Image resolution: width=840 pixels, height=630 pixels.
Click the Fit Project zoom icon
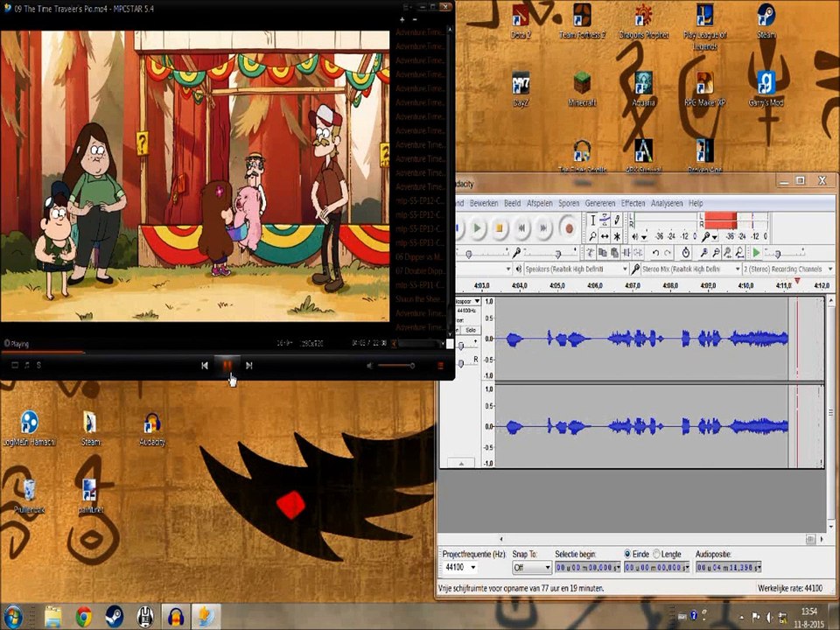pos(739,252)
